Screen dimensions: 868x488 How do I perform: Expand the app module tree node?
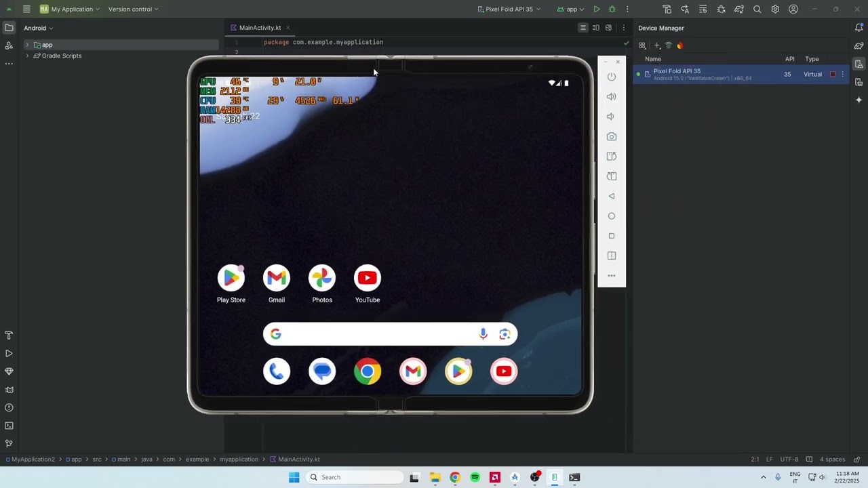(27, 45)
